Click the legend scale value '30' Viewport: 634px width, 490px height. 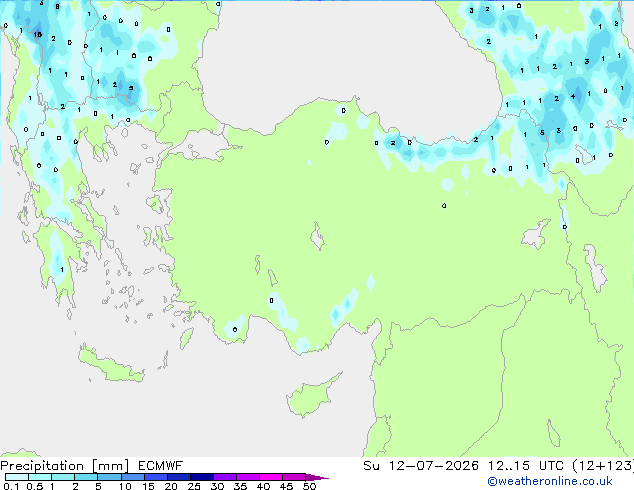pyautogui.click(x=217, y=486)
